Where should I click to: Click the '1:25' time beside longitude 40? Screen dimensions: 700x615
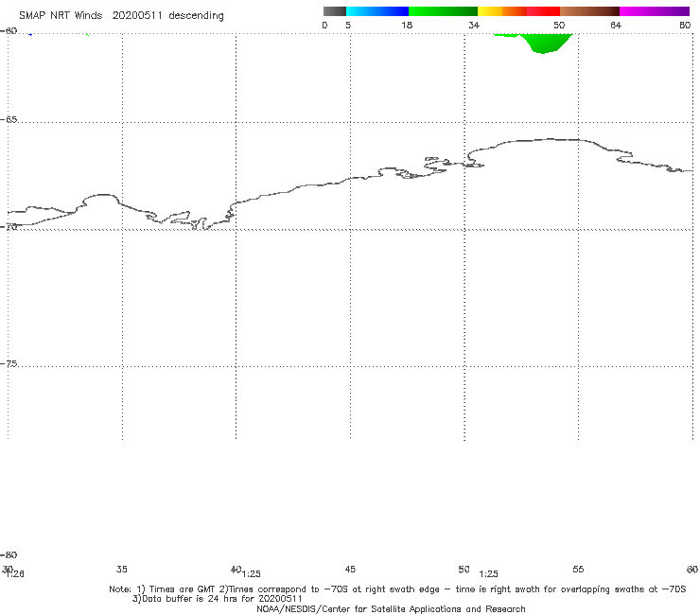click(252, 574)
